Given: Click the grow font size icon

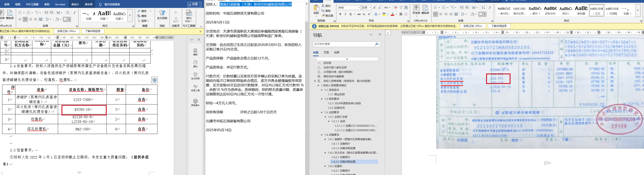Looking at the screenshot, I should click(x=374, y=7).
